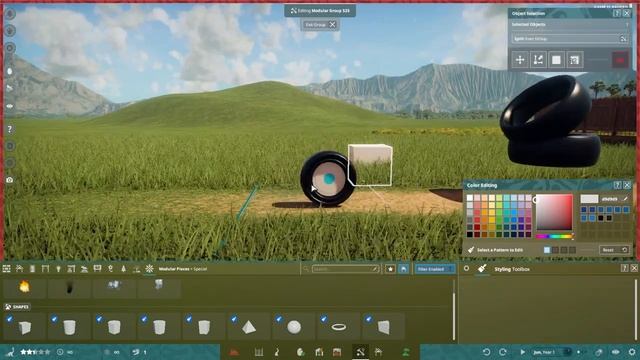Click the Reset button in Color Editing

pos(614,250)
